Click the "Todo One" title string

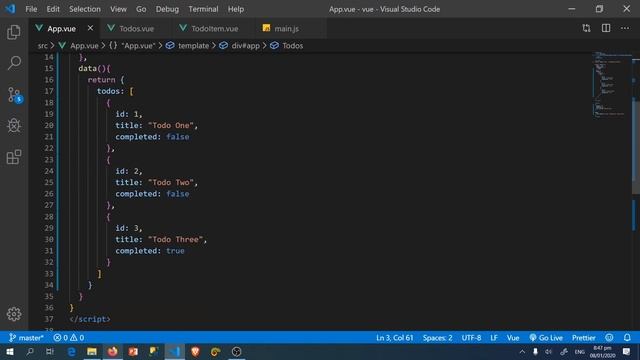171,125
